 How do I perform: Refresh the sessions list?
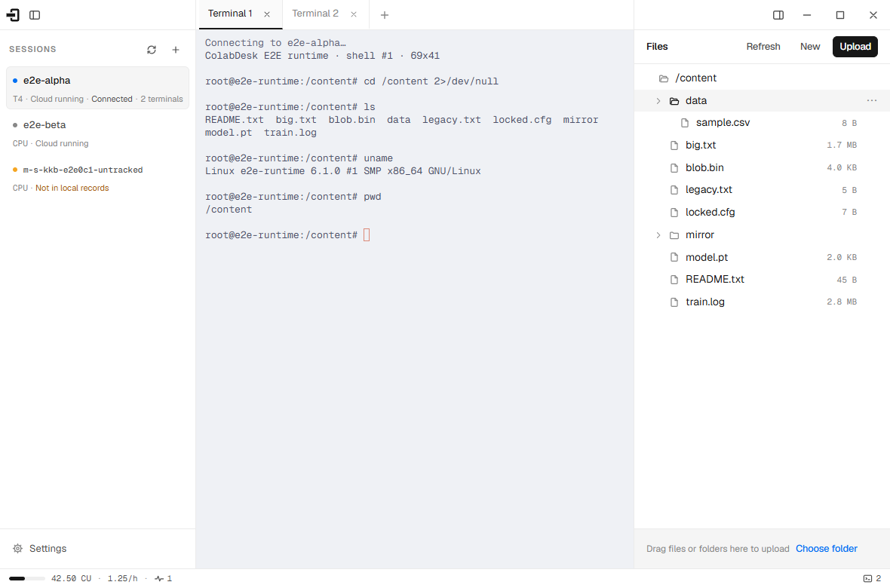tap(152, 50)
